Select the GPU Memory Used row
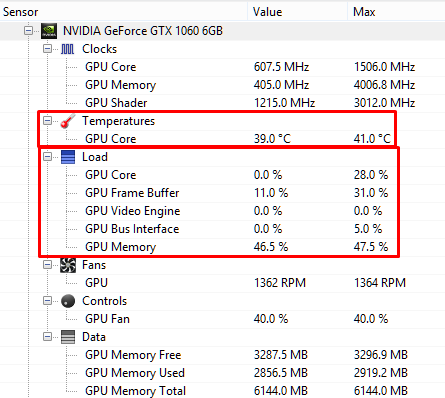The height and width of the screenshot is (398, 445). [222, 373]
